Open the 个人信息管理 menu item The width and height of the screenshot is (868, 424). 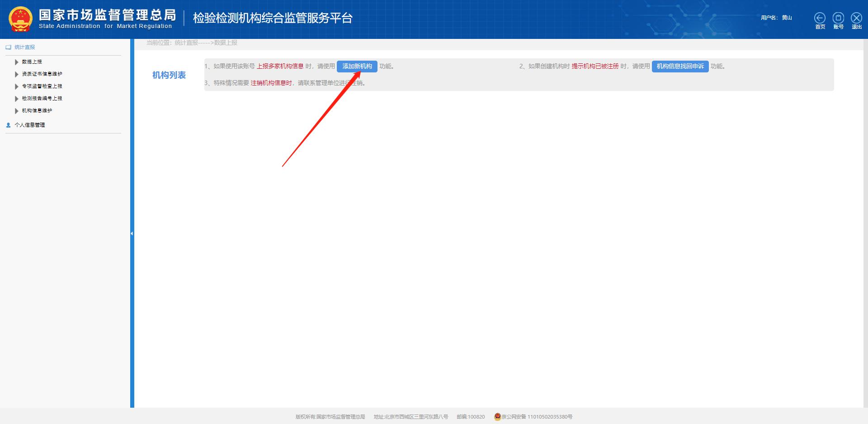click(29, 124)
